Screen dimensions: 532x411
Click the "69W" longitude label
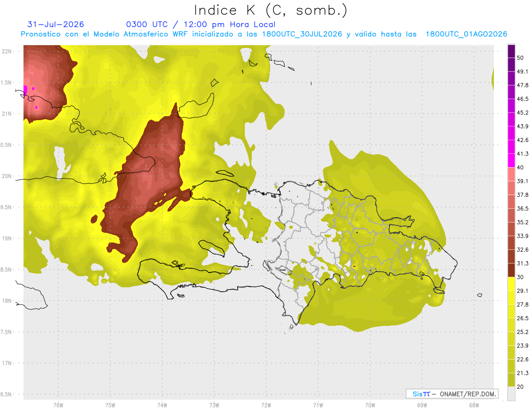(x=422, y=405)
